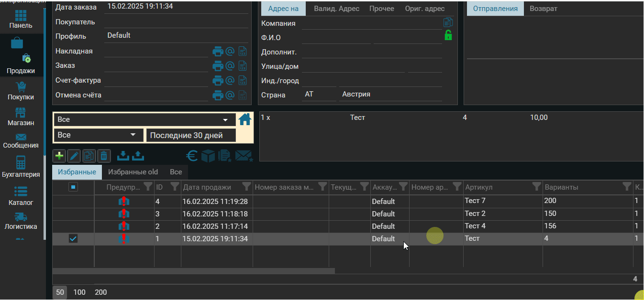Open the 'Возврат' tab
644x300 pixels.
pos(543,9)
